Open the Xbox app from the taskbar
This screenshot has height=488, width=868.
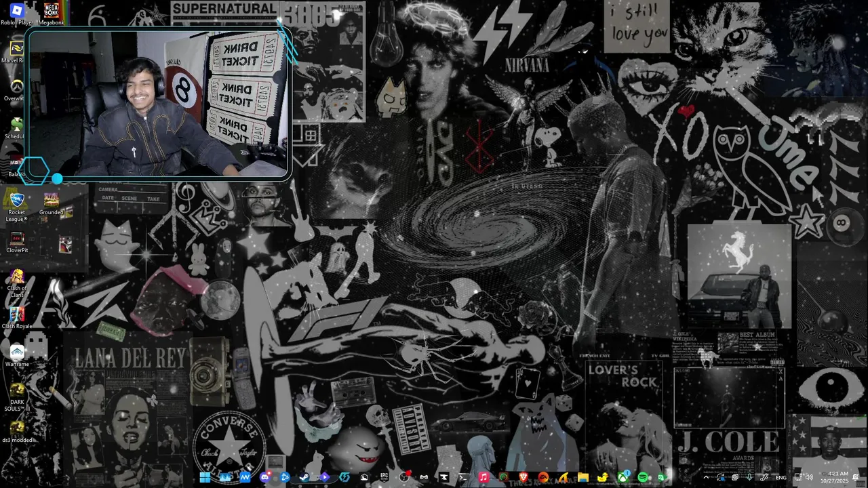[622, 477]
